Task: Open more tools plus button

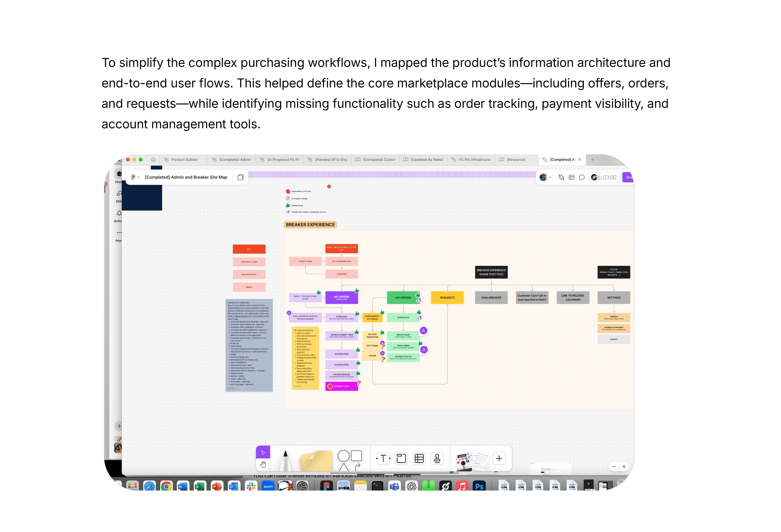Action: pyautogui.click(x=499, y=458)
